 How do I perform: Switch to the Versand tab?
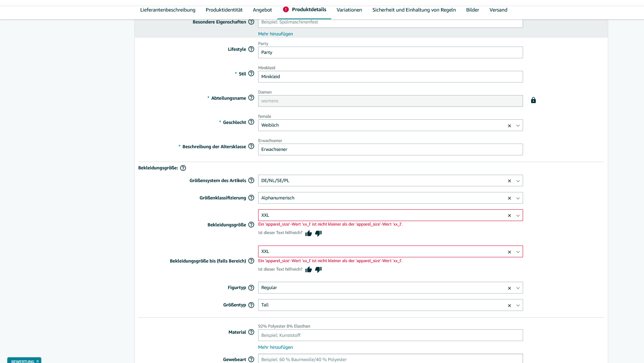(x=498, y=10)
